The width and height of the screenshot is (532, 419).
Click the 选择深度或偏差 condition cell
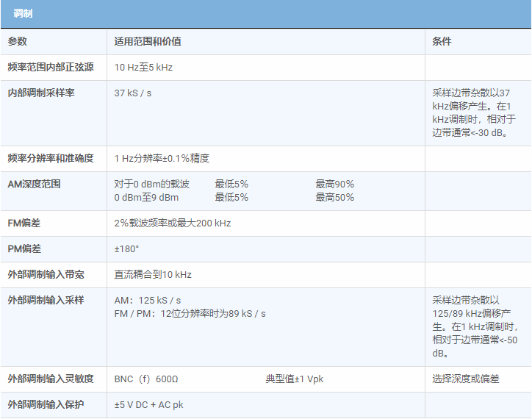(466, 379)
